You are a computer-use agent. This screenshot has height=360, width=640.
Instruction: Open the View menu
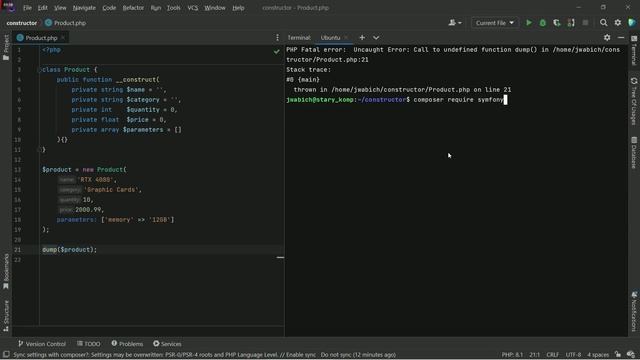coord(60,8)
